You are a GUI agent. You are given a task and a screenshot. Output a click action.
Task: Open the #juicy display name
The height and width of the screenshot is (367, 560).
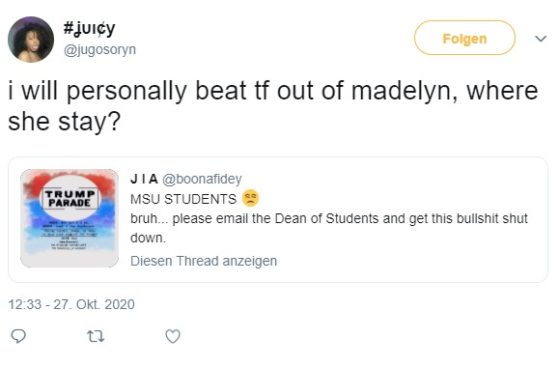click(x=89, y=29)
